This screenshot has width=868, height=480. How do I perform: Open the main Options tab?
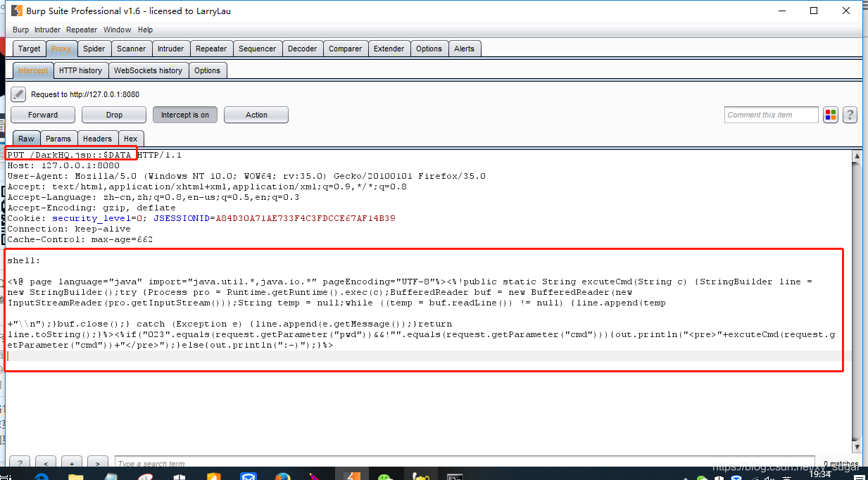429,49
